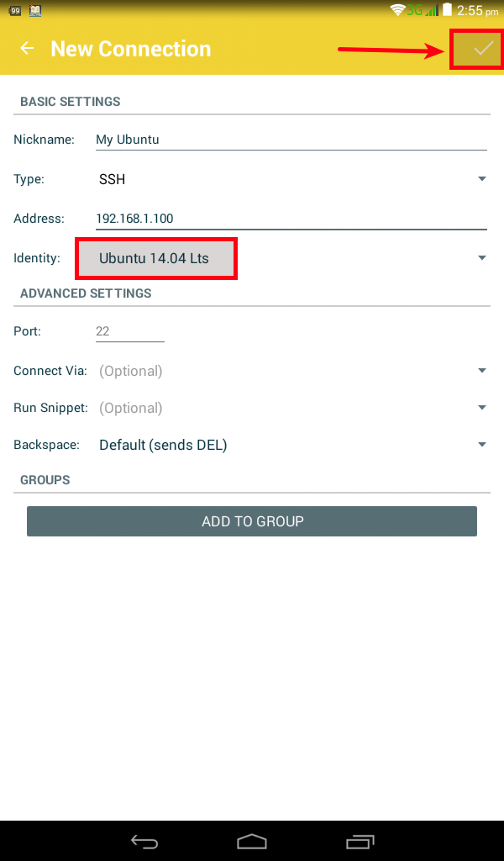The image size is (504, 861).
Task: Tap the Android back navigation button
Action: (144, 841)
